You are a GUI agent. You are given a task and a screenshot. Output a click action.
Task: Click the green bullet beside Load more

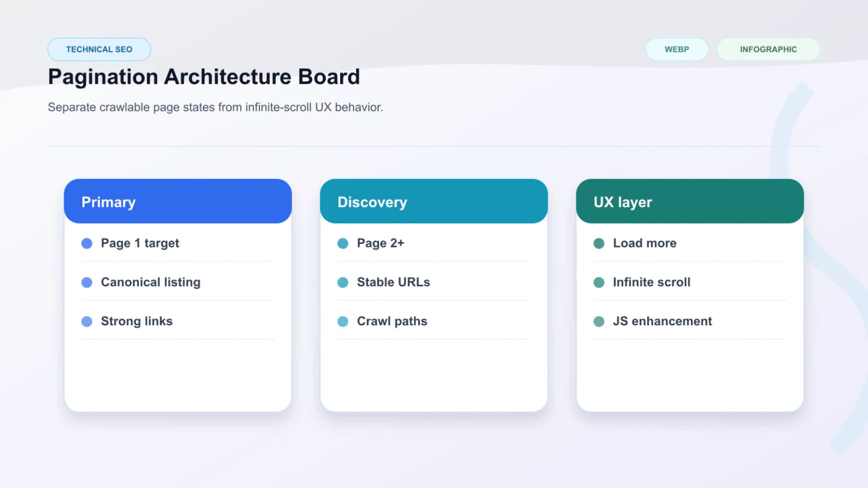(x=599, y=243)
